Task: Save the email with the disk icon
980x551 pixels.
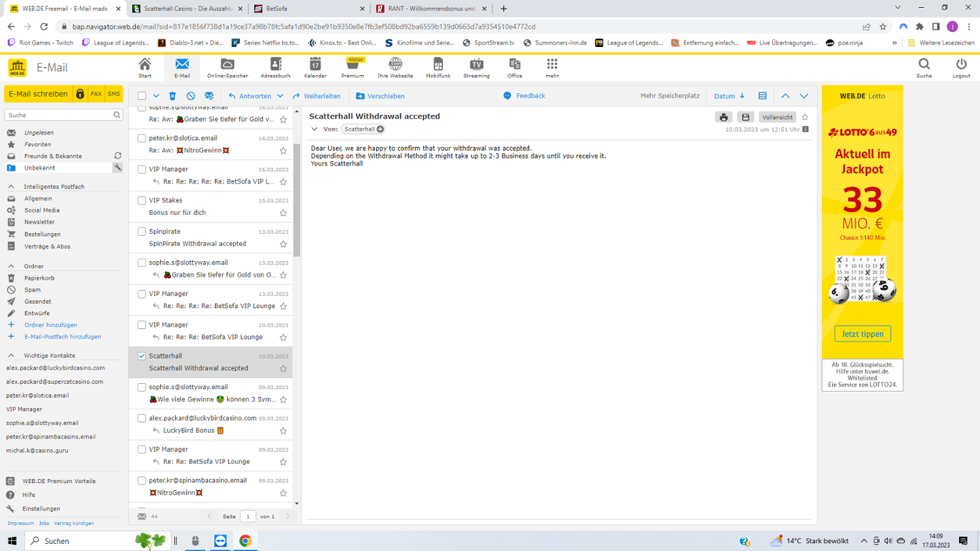Action: tap(744, 117)
